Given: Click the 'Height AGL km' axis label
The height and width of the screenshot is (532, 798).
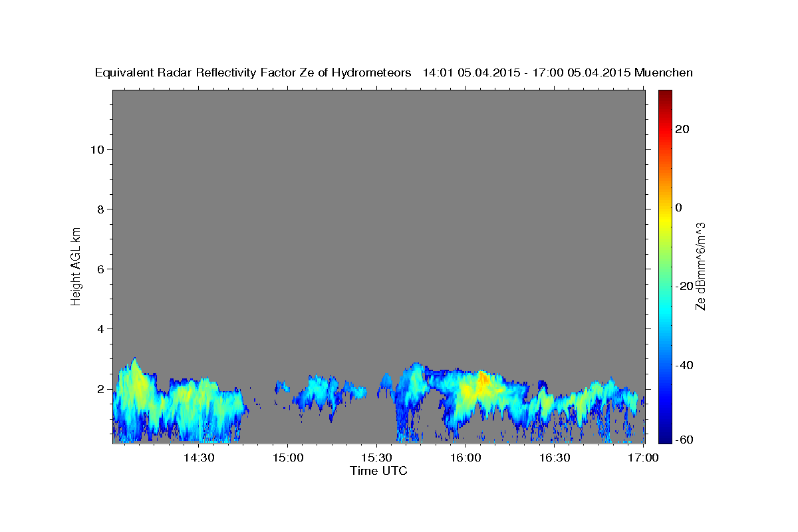Looking at the screenshot, I should (x=76, y=265).
